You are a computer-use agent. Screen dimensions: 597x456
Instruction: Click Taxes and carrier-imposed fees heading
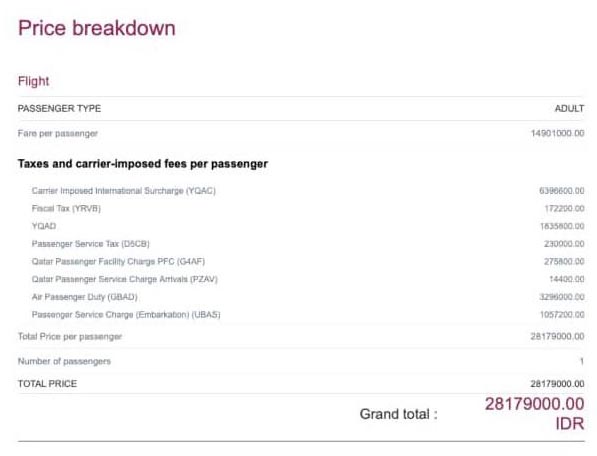click(143, 164)
